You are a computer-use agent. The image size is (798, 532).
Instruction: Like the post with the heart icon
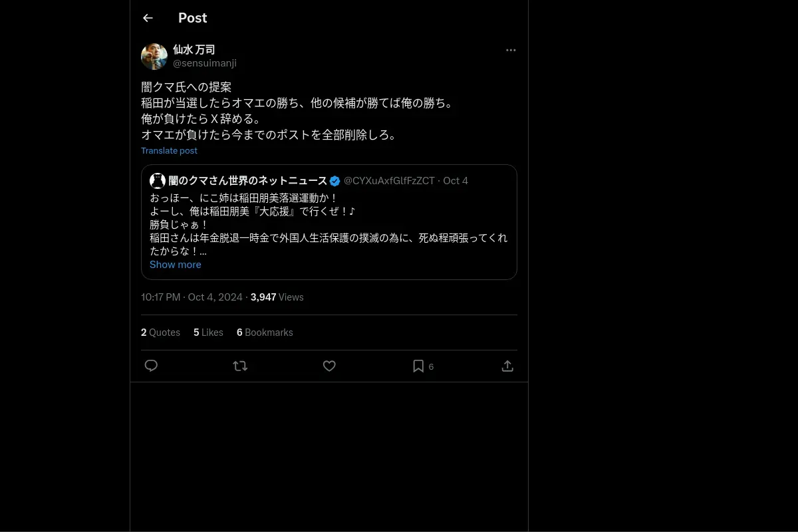point(329,366)
